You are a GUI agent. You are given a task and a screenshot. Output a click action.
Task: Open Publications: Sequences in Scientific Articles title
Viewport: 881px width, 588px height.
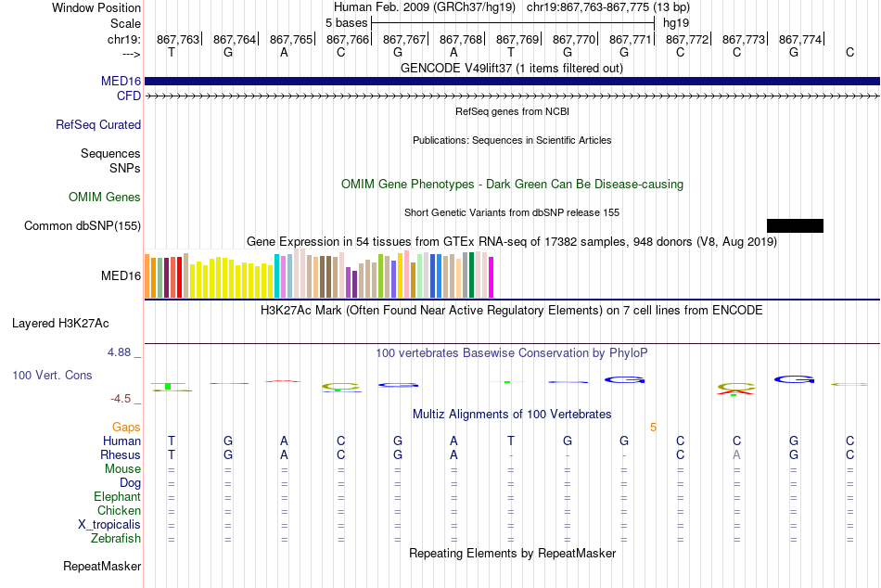(512, 140)
